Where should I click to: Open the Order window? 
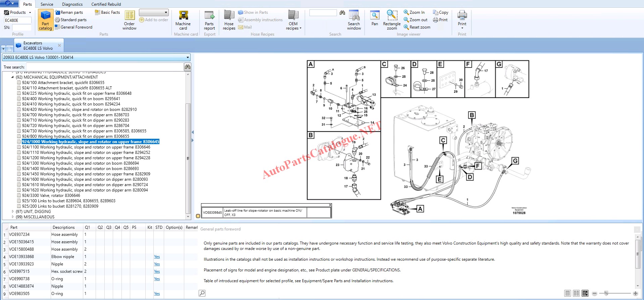tap(130, 20)
